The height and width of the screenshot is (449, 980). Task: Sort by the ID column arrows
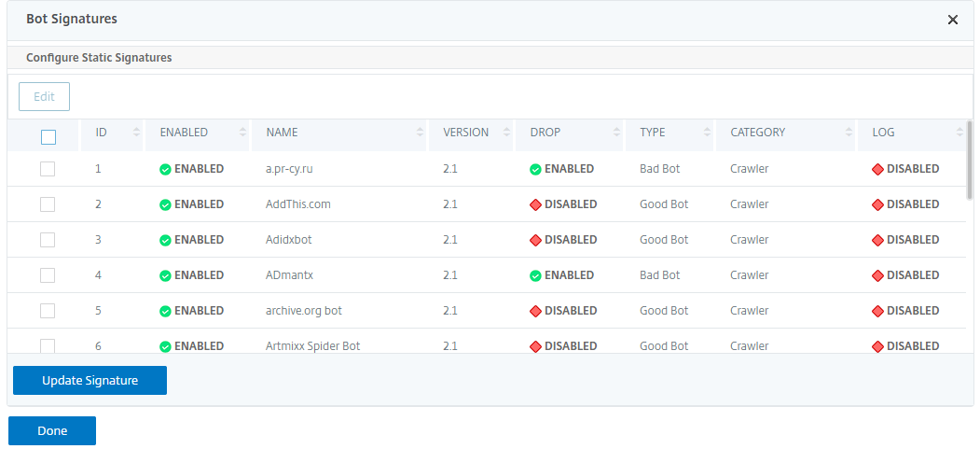point(136,132)
